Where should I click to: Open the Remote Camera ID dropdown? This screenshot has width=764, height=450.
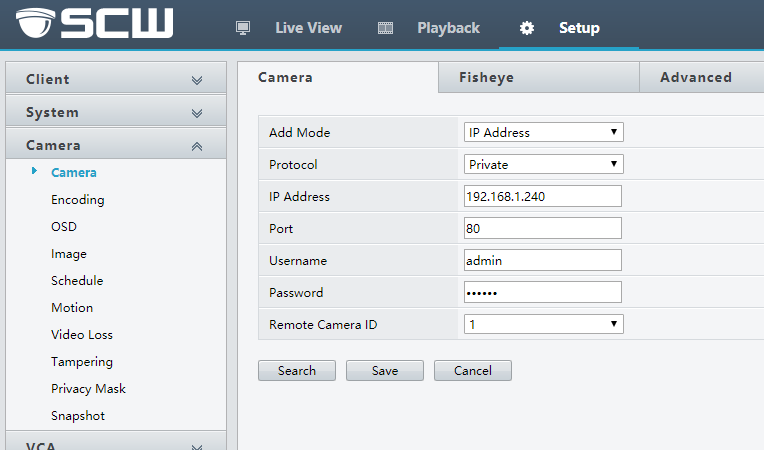pos(543,324)
